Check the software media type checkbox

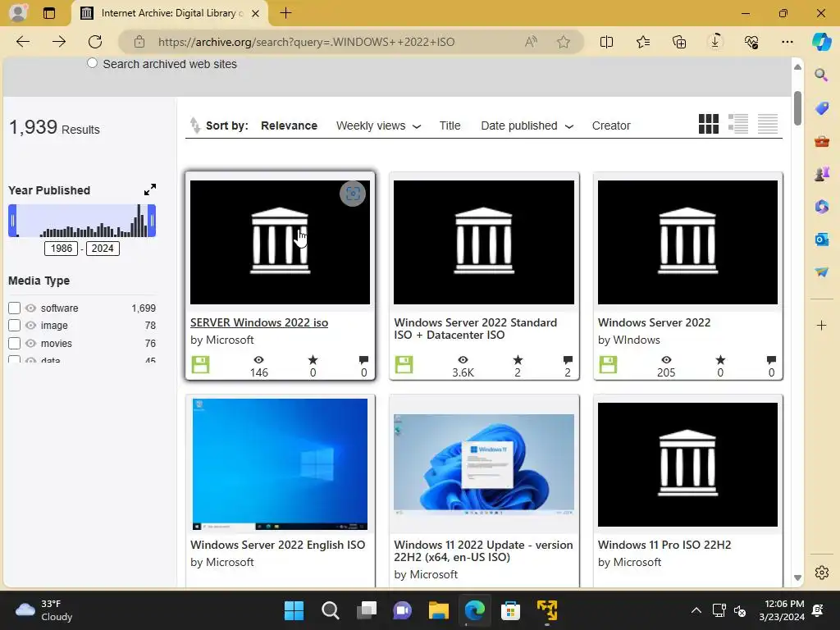(15, 308)
